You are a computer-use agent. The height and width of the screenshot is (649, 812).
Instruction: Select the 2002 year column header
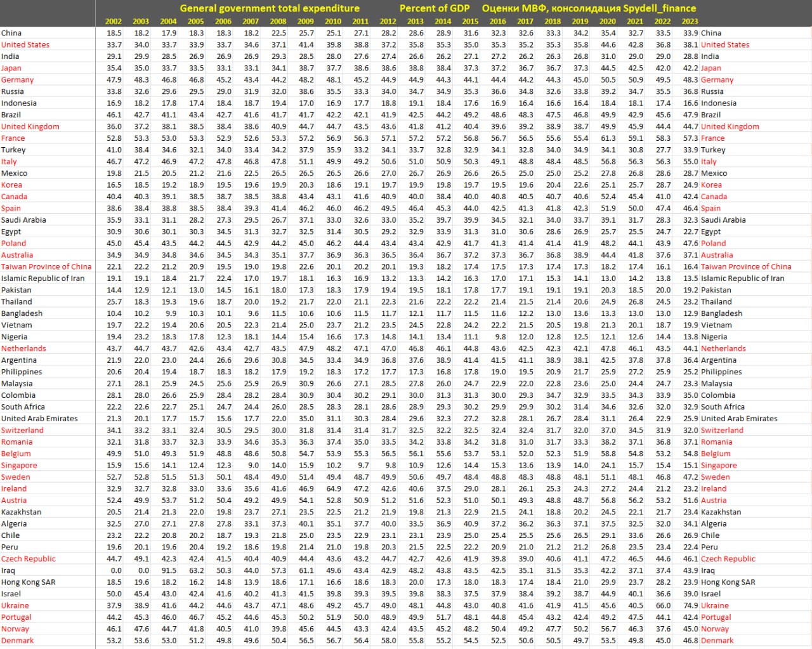pos(114,22)
